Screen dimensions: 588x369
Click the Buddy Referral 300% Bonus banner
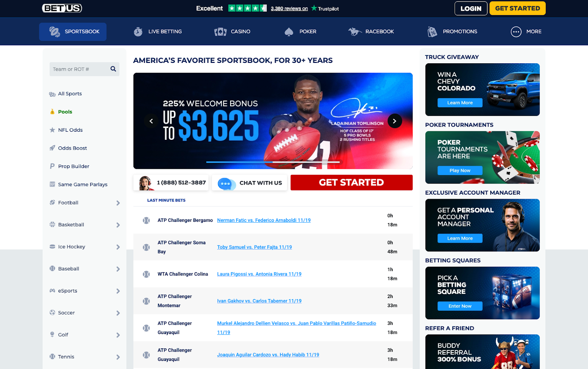click(x=483, y=352)
